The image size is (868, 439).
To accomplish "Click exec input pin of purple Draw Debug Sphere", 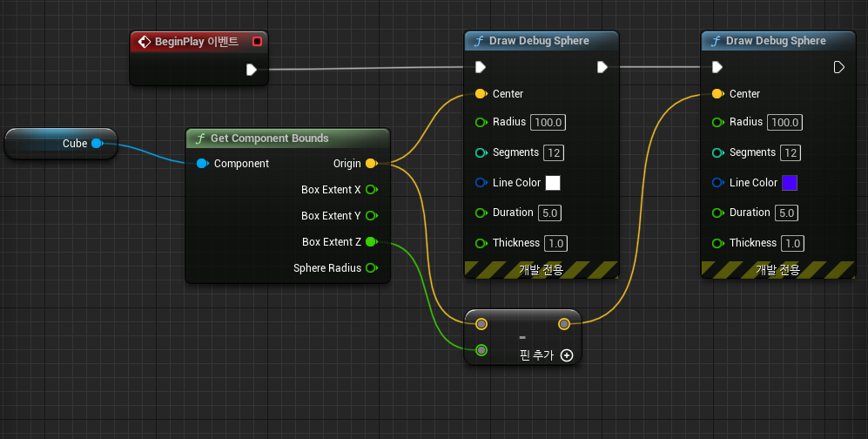I will click(x=717, y=67).
